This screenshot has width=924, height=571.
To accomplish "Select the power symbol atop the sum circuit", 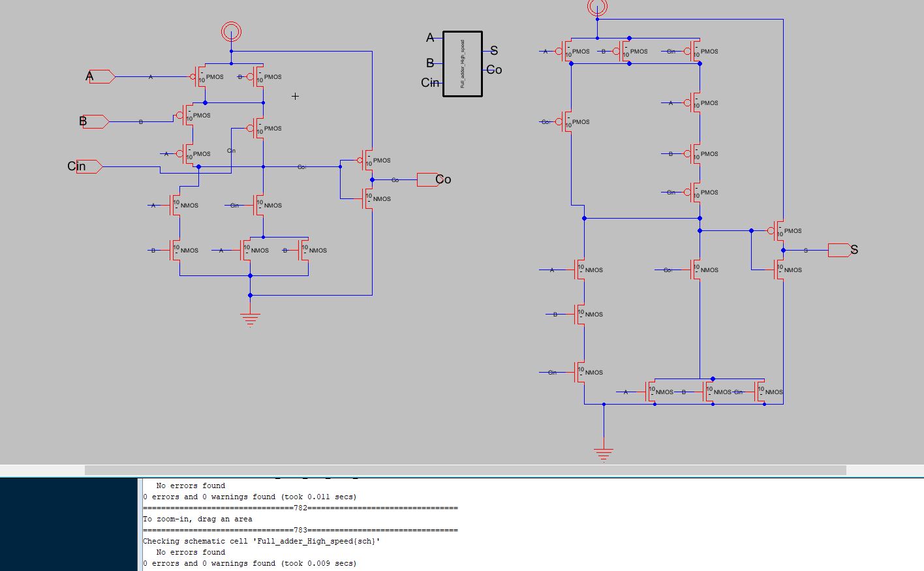I will coord(597,7).
